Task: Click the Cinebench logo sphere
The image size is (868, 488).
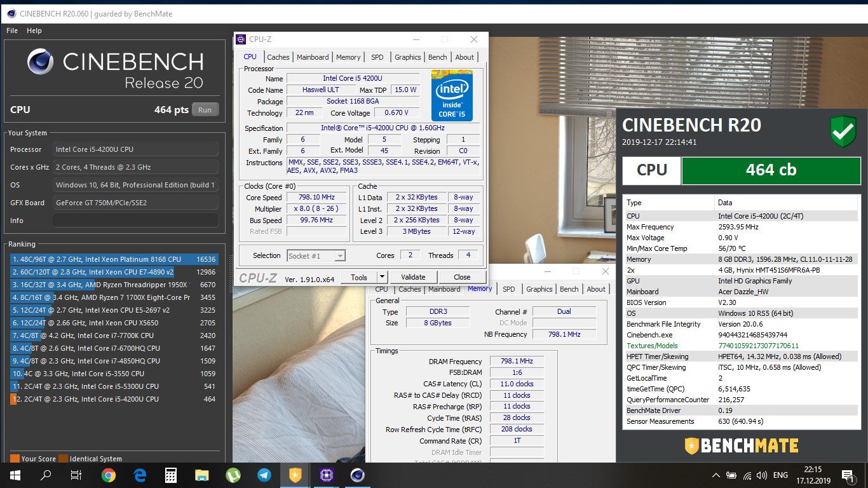Action: click(x=40, y=62)
